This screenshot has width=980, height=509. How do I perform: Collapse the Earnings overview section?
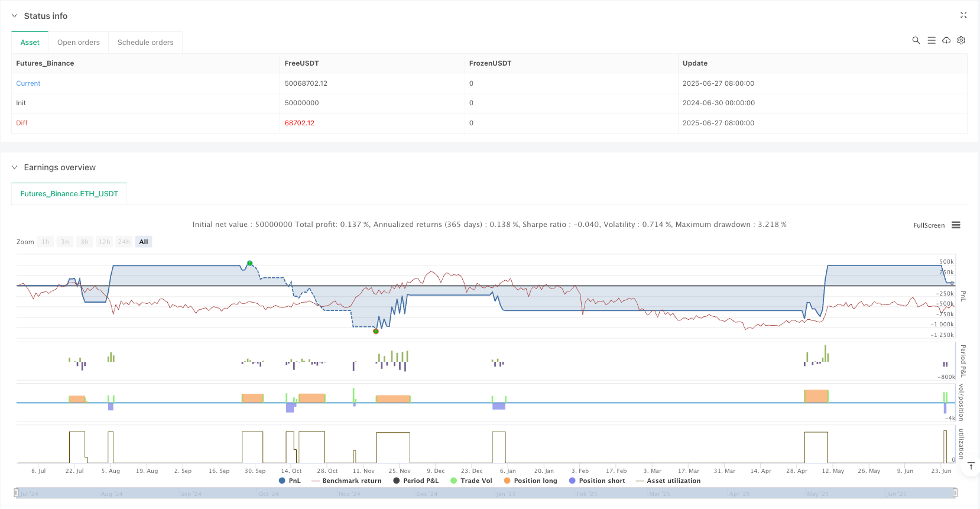pos(15,167)
